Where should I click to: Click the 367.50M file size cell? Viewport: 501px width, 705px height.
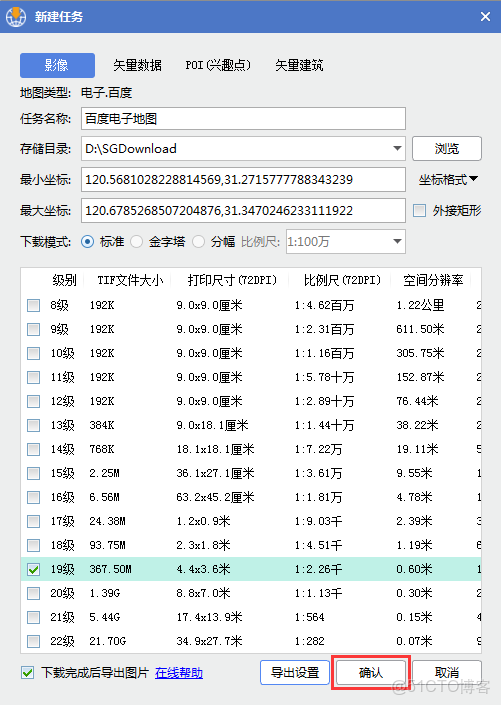pos(111,569)
